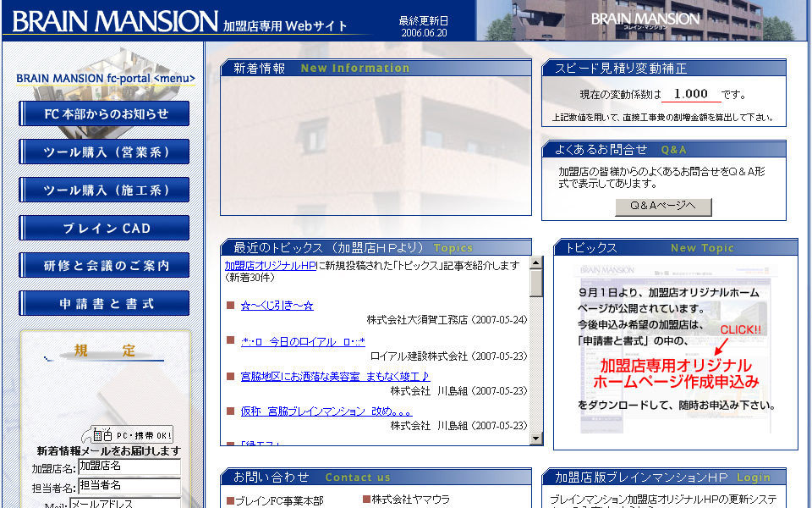Click the New Topic homepage announcement image
The width and height of the screenshot is (812, 508).
tap(675, 348)
